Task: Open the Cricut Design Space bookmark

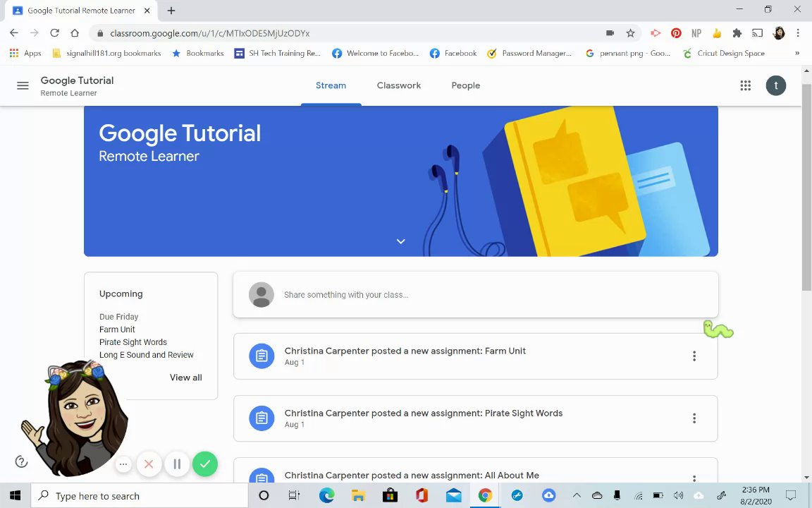Action: tap(723, 53)
